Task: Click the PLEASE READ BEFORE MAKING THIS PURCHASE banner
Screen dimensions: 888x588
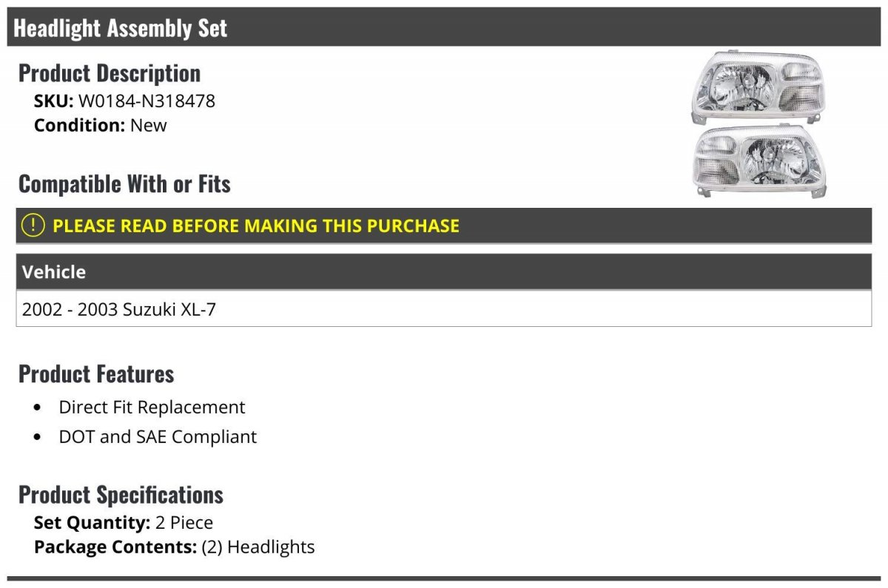Action: 444,226
